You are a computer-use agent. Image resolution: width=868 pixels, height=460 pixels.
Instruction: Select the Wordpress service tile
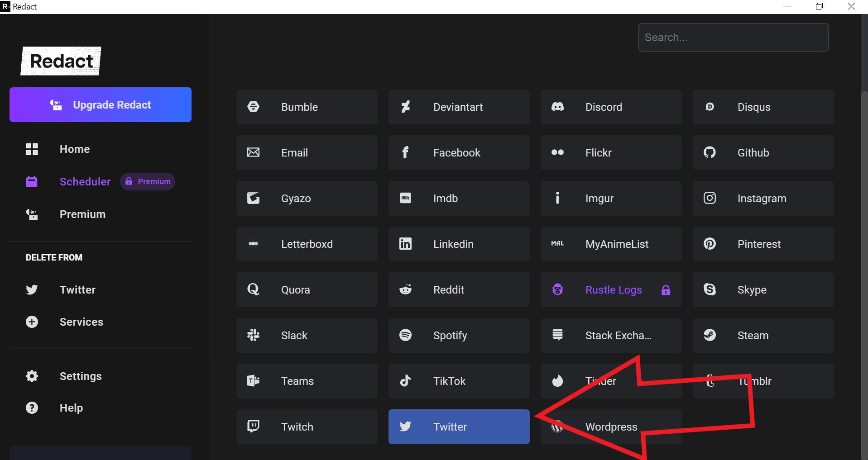[x=611, y=427]
